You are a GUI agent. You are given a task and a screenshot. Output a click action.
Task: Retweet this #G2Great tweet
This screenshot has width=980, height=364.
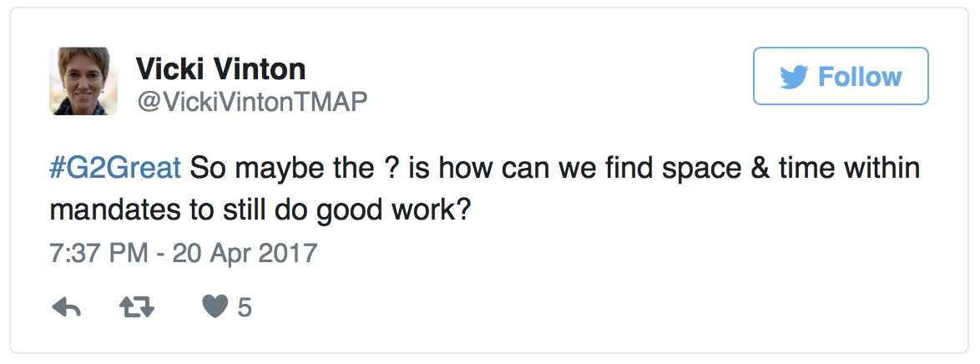(x=137, y=307)
